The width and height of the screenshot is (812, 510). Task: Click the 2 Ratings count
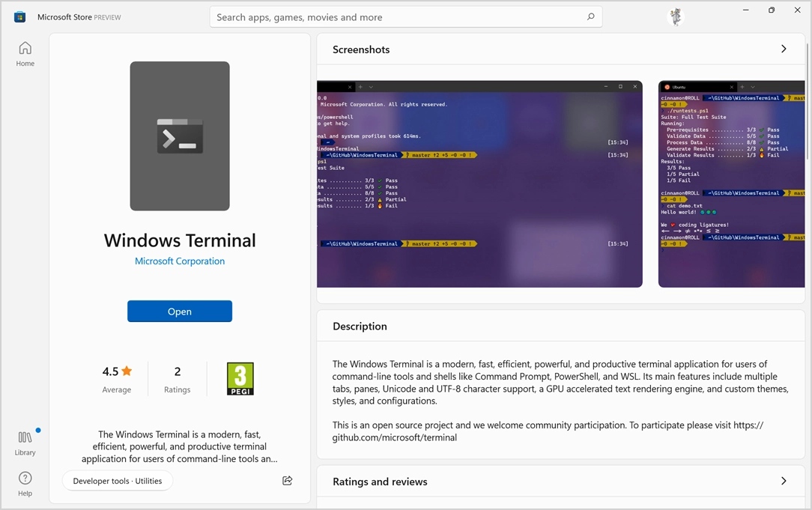coord(177,380)
